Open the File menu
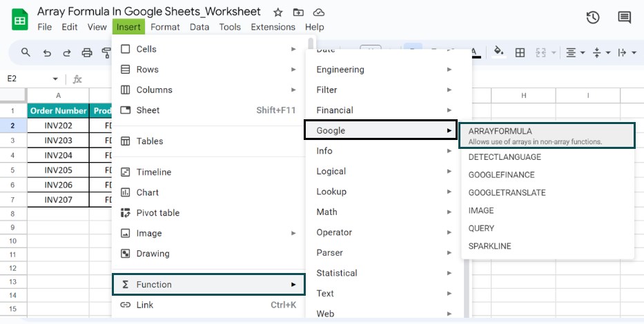This screenshot has width=644, height=324. click(x=44, y=27)
